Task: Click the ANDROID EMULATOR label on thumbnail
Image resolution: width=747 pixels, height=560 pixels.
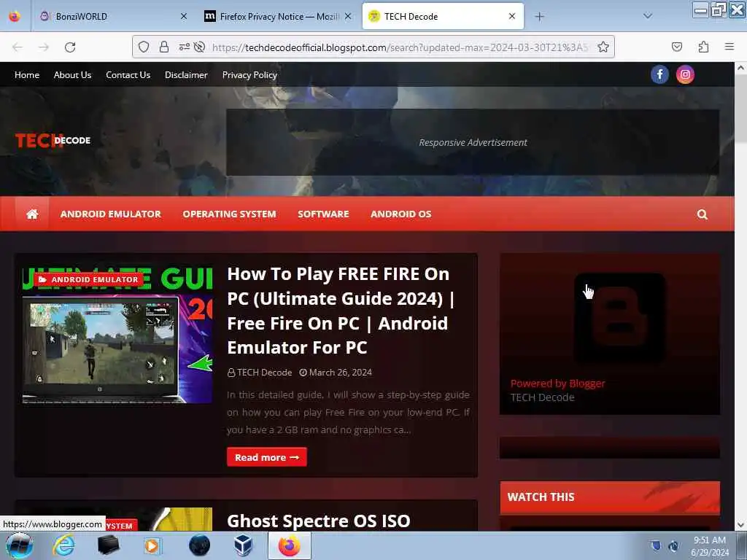Action: (x=88, y=279)
